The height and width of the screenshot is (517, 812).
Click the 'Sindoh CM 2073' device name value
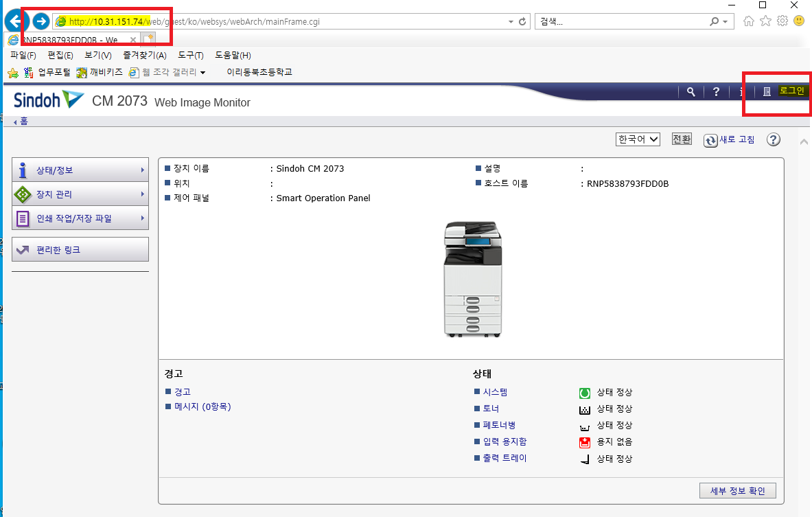(310, 169)
